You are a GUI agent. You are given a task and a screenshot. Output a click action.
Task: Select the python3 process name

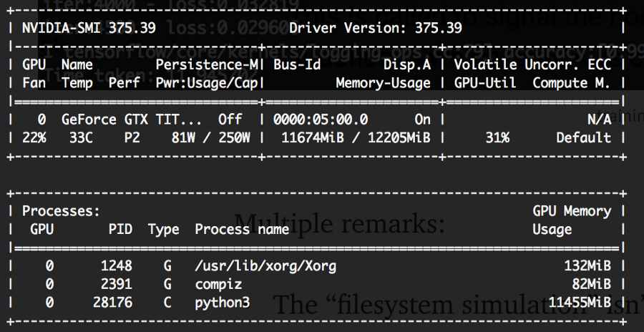223,303
